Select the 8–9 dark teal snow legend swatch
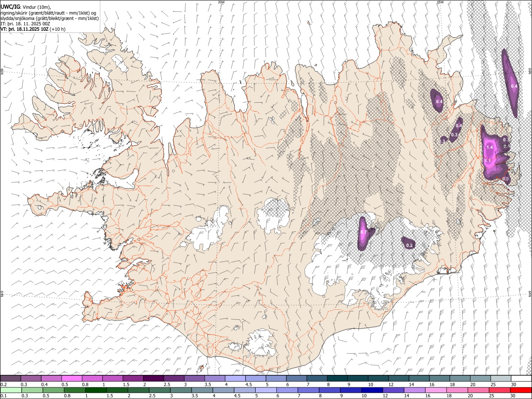This screenshot has height=399, width=532. point(337,379)
